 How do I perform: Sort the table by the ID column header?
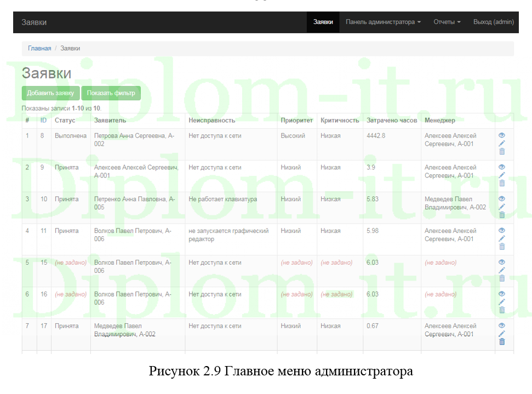pyautogui.click(x=43, y=121)
